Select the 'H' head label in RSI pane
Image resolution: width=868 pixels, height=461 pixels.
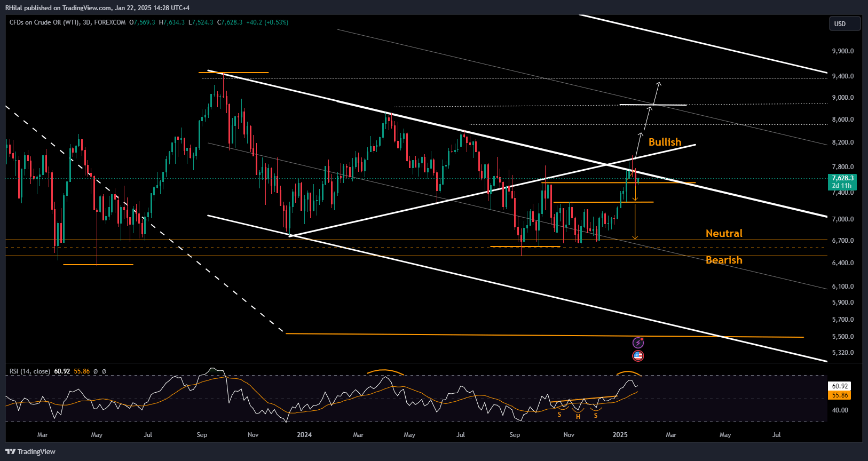(x=578, y=417)
